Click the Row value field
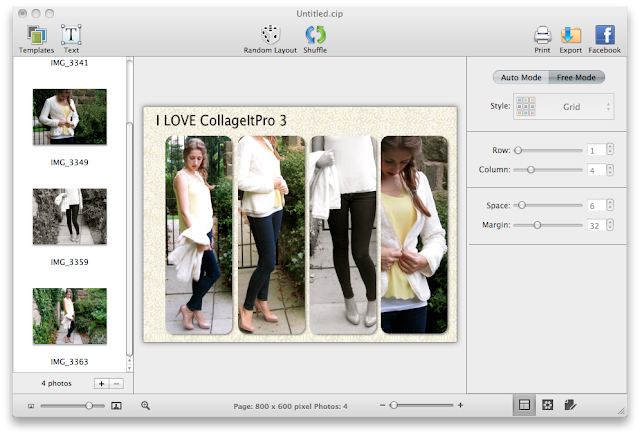This screenshot has width=640, height=436. [x=596, y=151]
